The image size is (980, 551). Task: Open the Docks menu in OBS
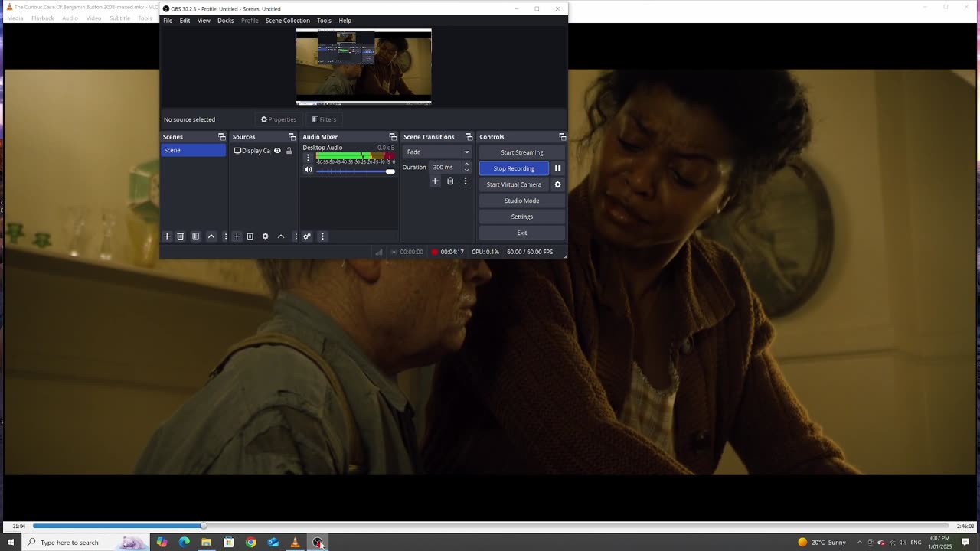225,21
